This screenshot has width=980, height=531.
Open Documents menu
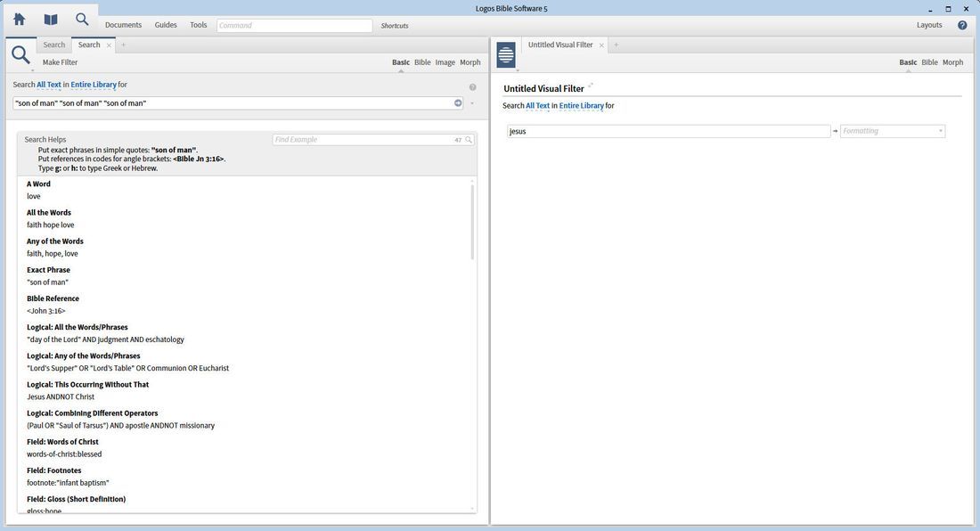tap(123, 25)
